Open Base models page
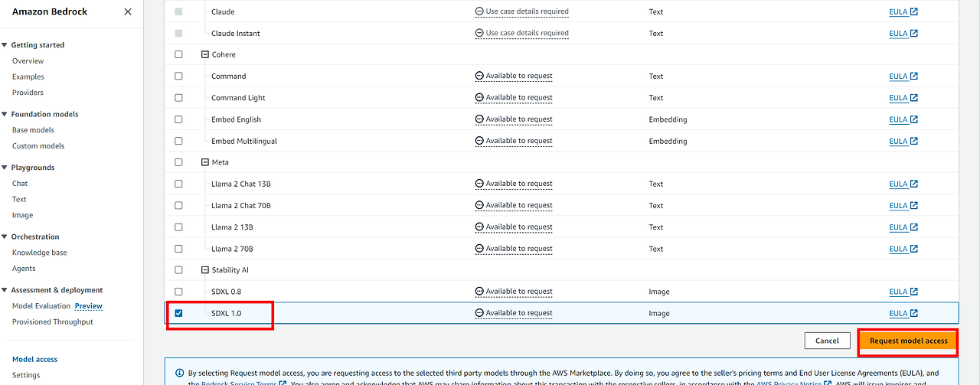The height and width of the screenshot is (385, 980). click(33, 130)
